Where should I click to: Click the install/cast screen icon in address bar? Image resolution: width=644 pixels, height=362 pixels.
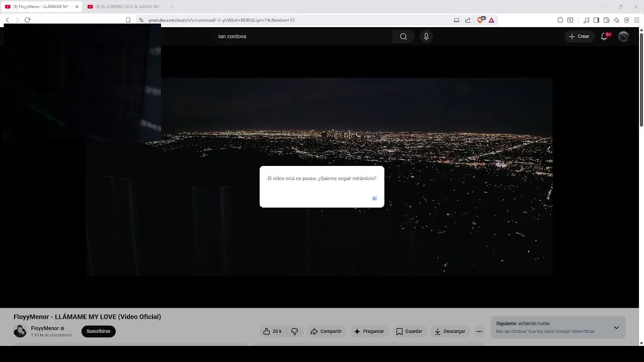point(456,20)
